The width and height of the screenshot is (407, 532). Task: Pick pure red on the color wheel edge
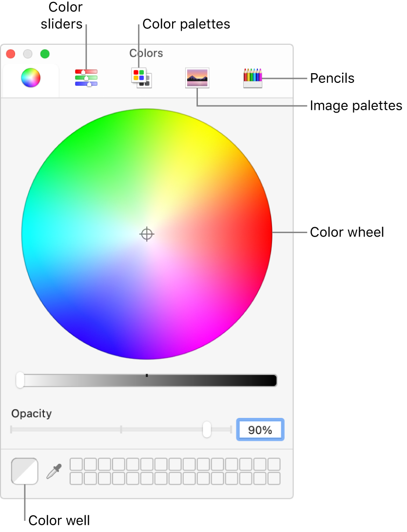[266, 234]
